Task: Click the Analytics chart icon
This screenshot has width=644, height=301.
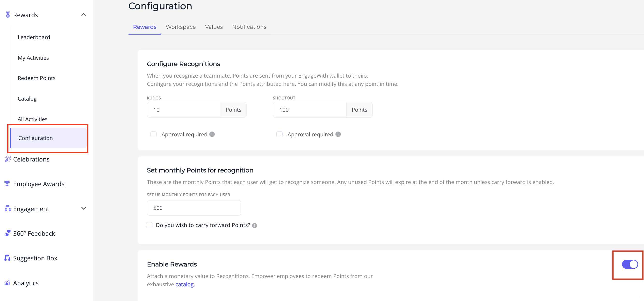Action: pyautogui.click(x=7, y=282)
